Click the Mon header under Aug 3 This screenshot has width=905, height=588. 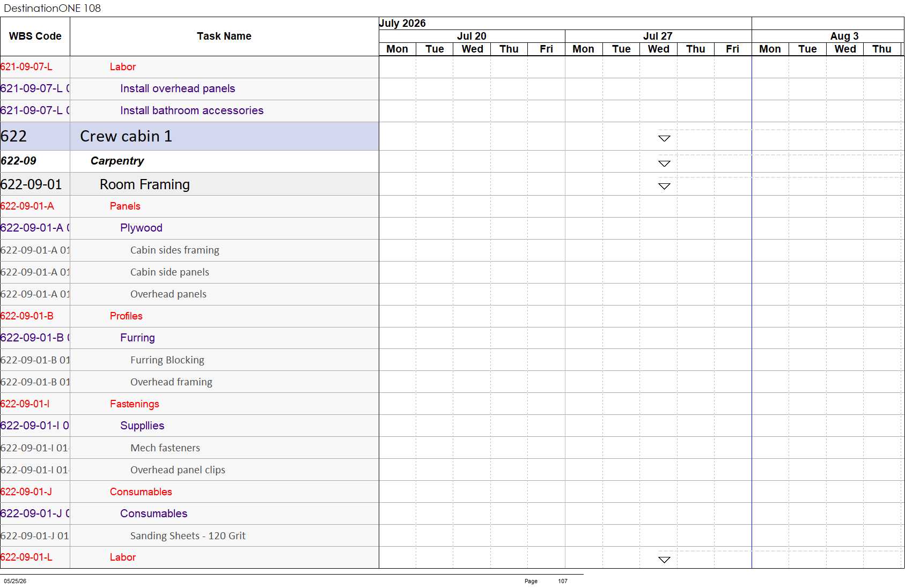click(x=770, y=49)
